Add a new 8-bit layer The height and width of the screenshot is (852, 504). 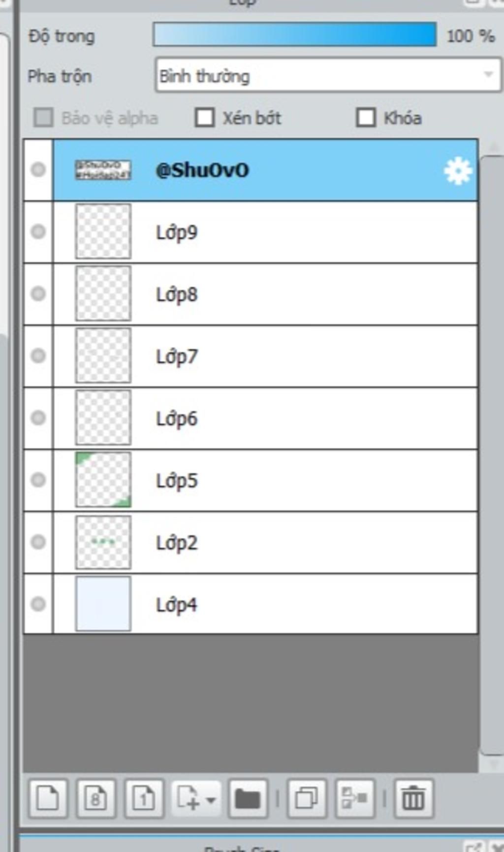click(96, 798)
